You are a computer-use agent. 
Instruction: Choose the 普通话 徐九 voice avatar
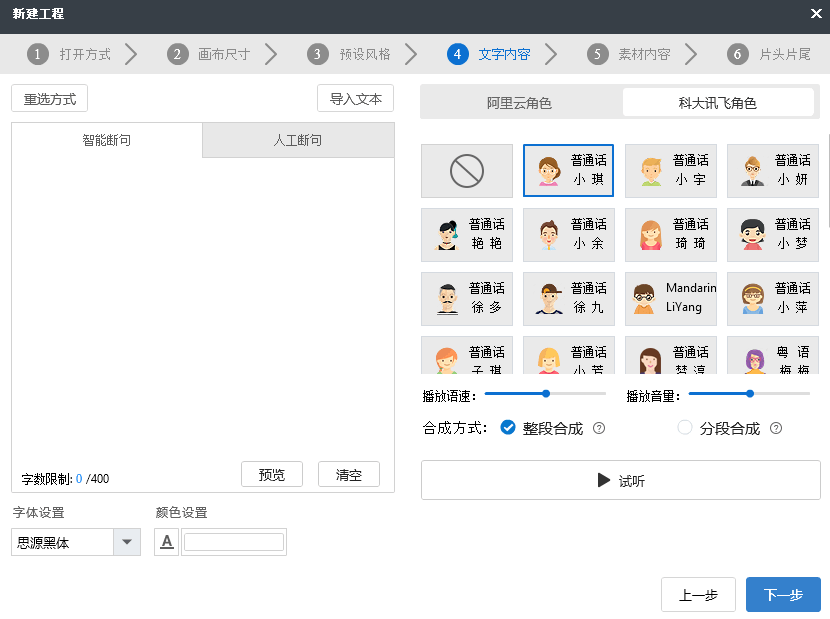point(569,299)
